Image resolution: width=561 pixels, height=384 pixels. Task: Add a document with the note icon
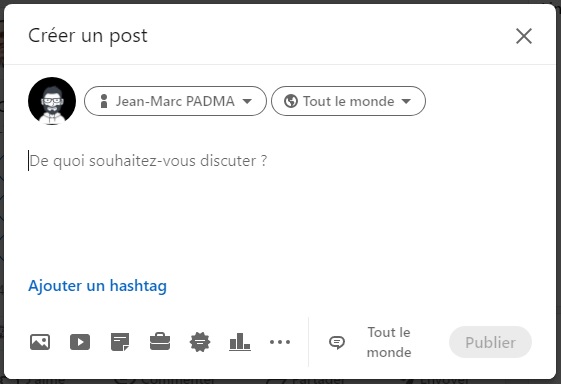(x=120, y=342)
